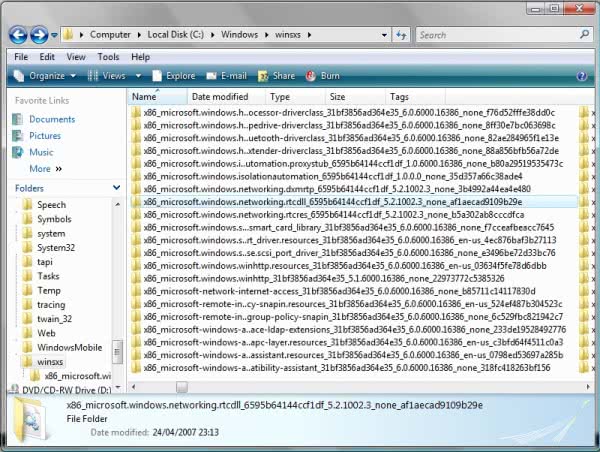
Task: Collapse the Folders pane chevron
Action: [116, 188]
